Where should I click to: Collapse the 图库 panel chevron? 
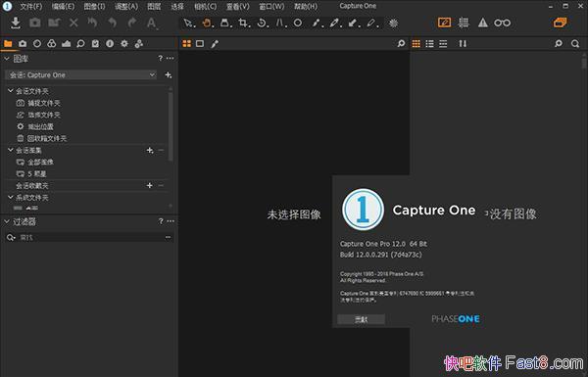[7, 59]
